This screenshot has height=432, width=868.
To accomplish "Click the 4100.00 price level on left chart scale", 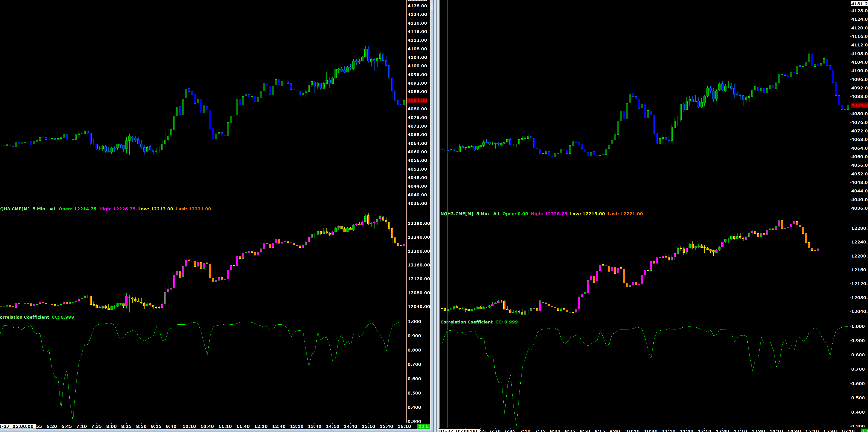I will 417,66.
